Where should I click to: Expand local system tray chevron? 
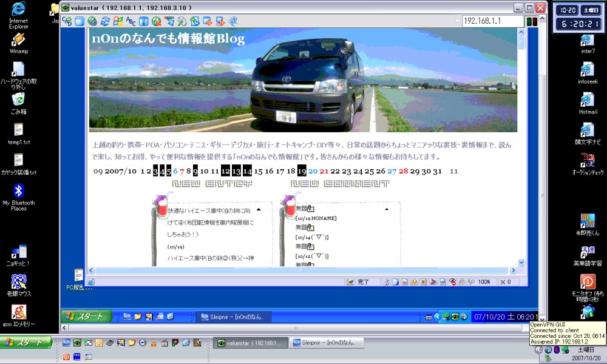pos(539,349)
